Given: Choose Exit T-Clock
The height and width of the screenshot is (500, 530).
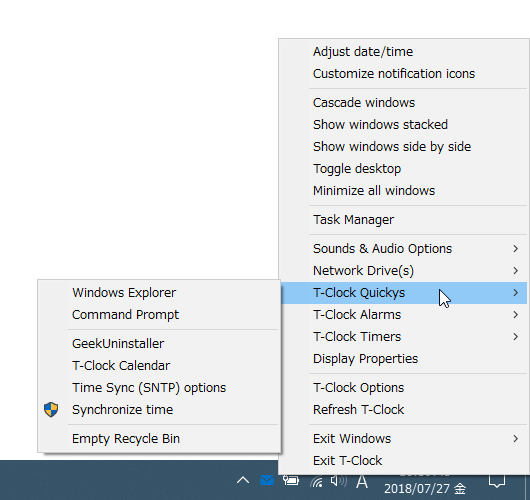Looking at the screenshot, I should 404,461.
